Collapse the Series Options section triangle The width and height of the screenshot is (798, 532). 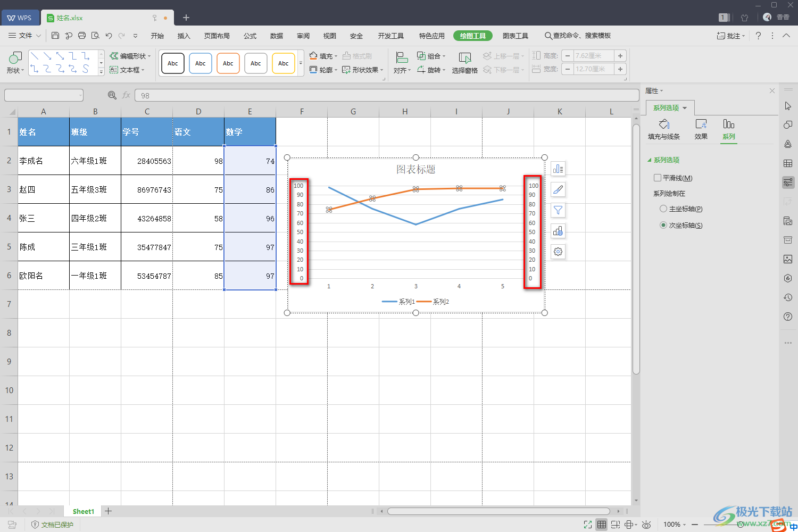(650, 160)
